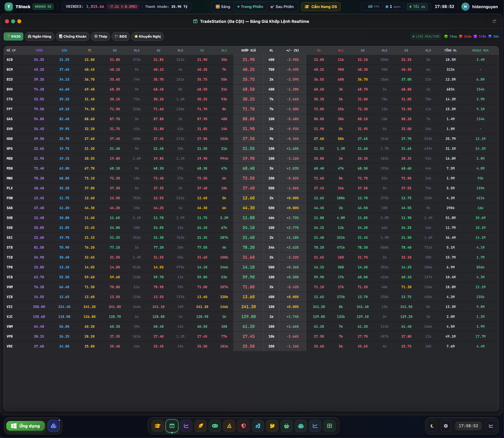
Task: Click the STB ceiling price 81.50
Action: coord(39,247)
